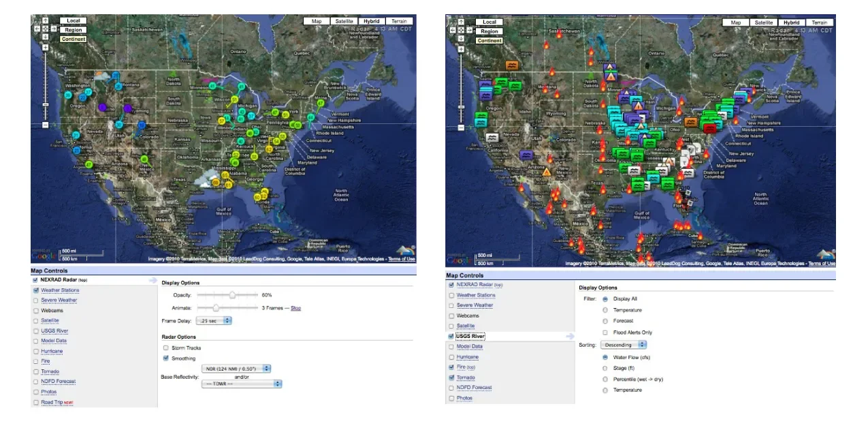This screenshot has width=868, height=430.
Task: Open TDWR radar dropdown
Action: pos(242,384)
